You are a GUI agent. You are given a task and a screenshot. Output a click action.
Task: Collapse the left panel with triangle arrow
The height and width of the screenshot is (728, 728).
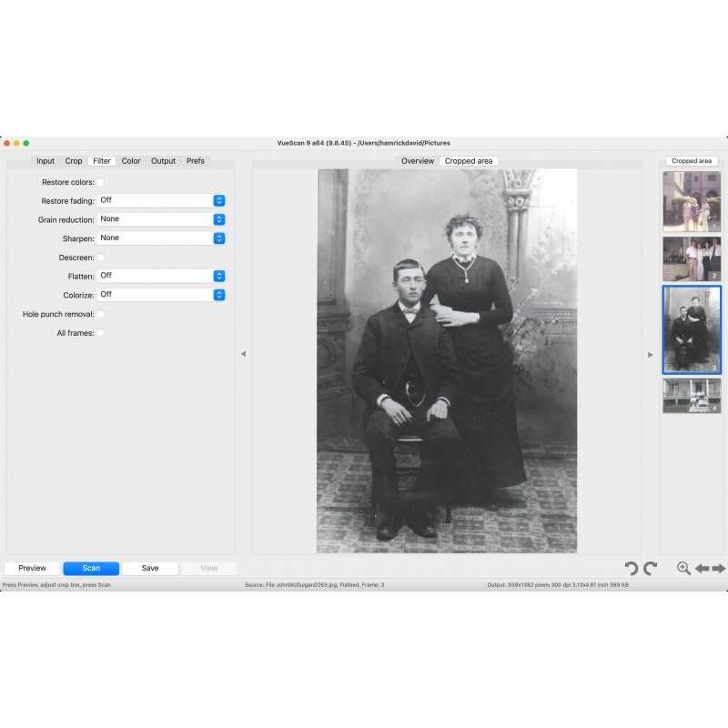pyautogui.click(x=243, y=354)
